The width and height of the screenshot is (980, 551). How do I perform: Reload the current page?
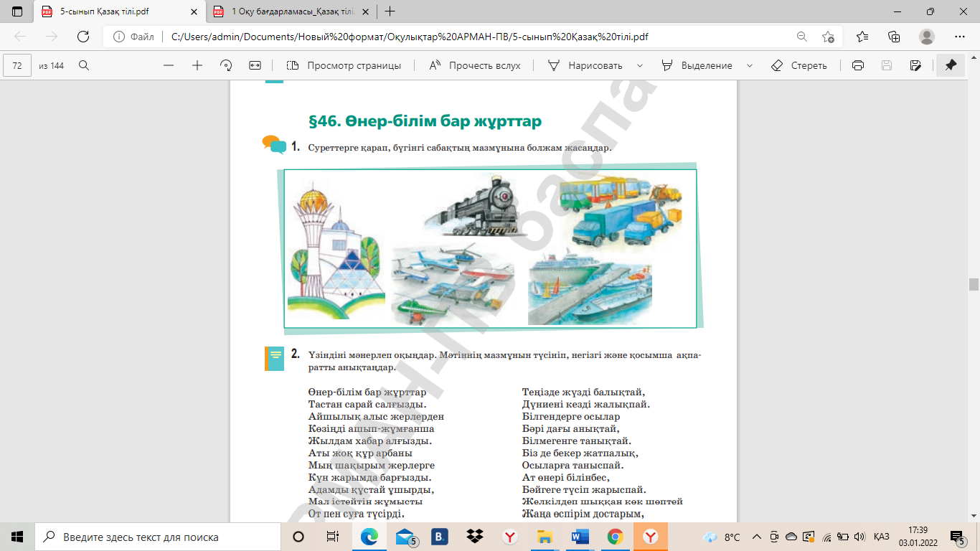[x=83, y=37]
